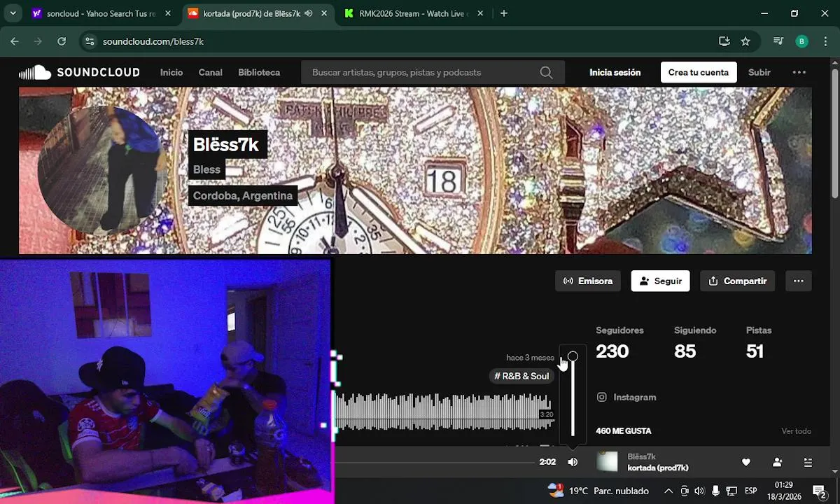Open the next-up queue list icon
Screen dimensions: 840x504
(x=808, y=462)
